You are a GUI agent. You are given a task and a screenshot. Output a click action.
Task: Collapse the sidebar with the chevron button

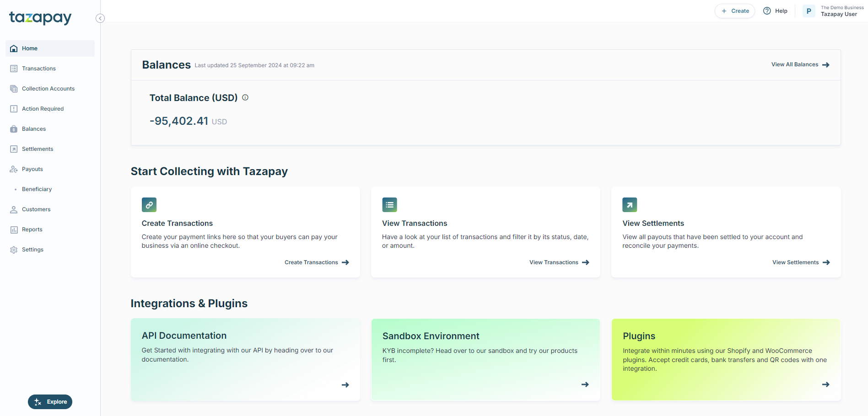point(100,18)
